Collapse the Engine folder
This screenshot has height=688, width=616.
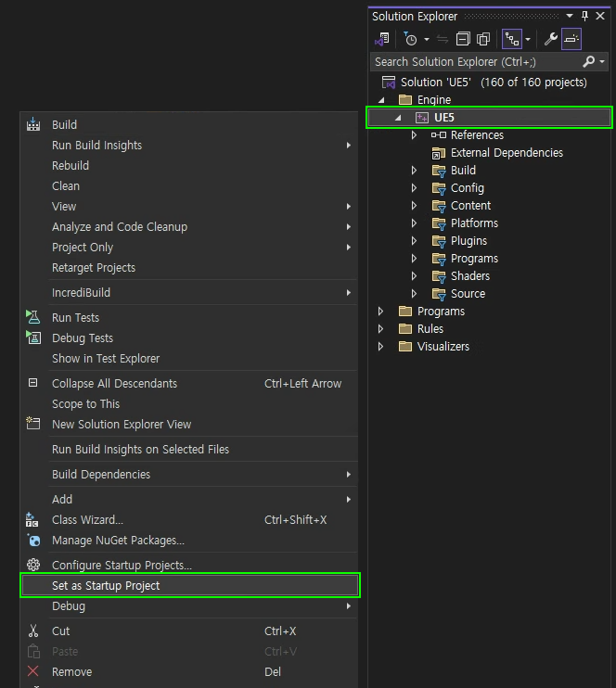tap(381, 100)
